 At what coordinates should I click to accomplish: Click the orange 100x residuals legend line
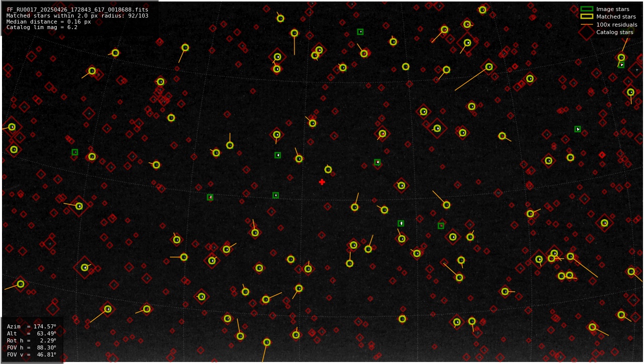click(586, 25)
